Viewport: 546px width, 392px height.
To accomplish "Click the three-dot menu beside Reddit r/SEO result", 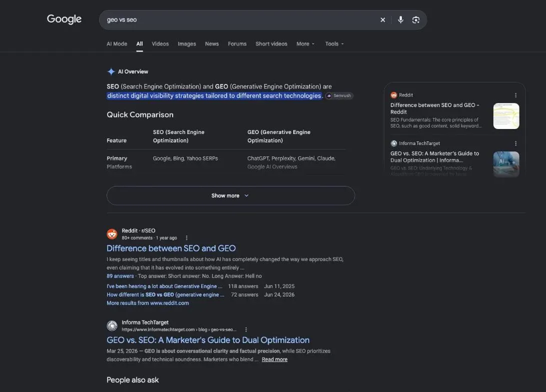I will 187,238.
